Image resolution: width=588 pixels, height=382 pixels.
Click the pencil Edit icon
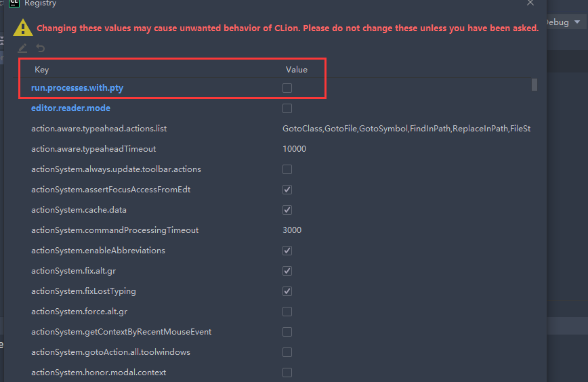pyautogui.click(x=22, y=48)
